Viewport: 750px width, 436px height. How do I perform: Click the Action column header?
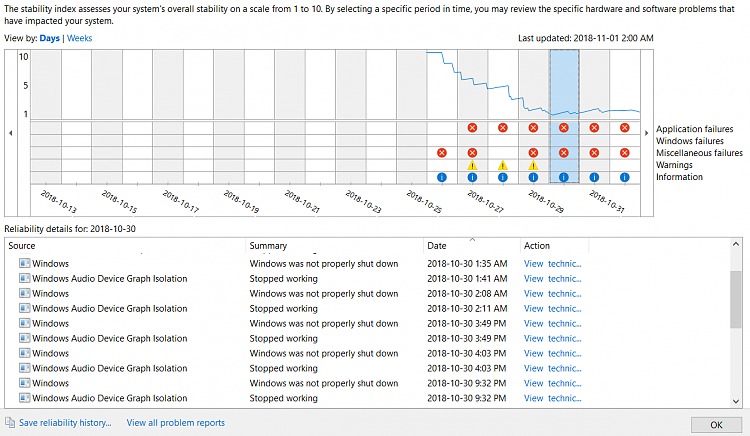pyautogui.click(x=554, y=246)
